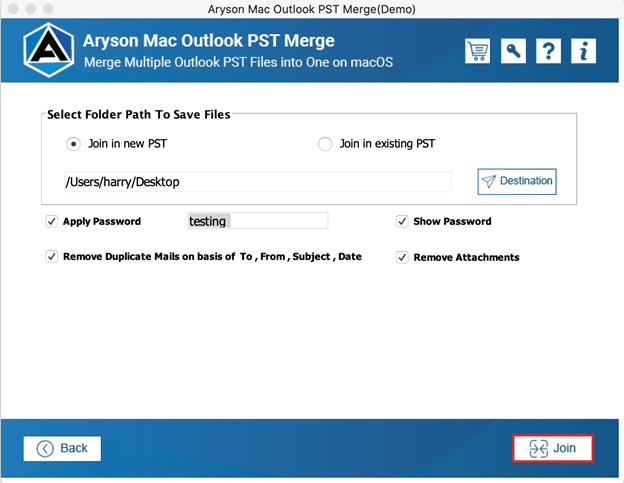Toggle Remove Attachments checkbox

tap(402, 257)
